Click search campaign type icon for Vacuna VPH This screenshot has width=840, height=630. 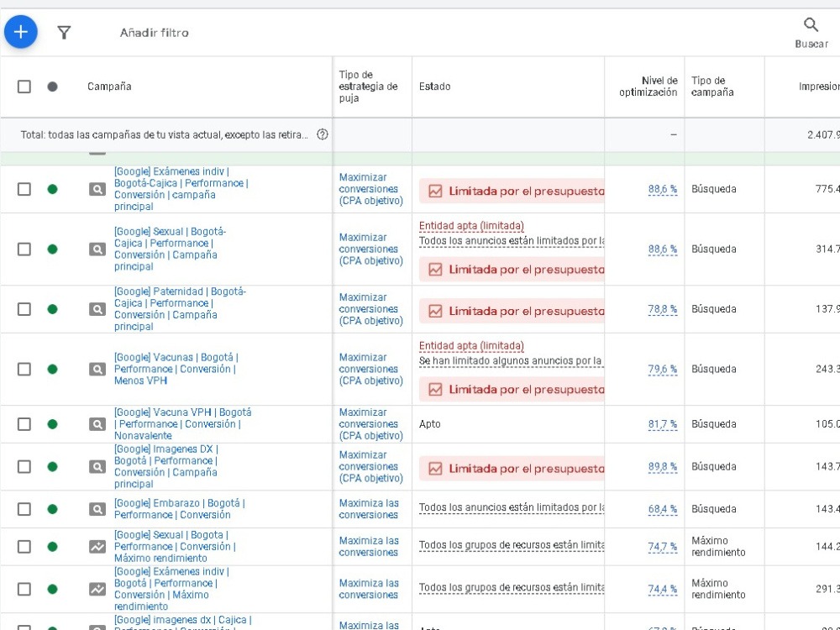(97, 424)
